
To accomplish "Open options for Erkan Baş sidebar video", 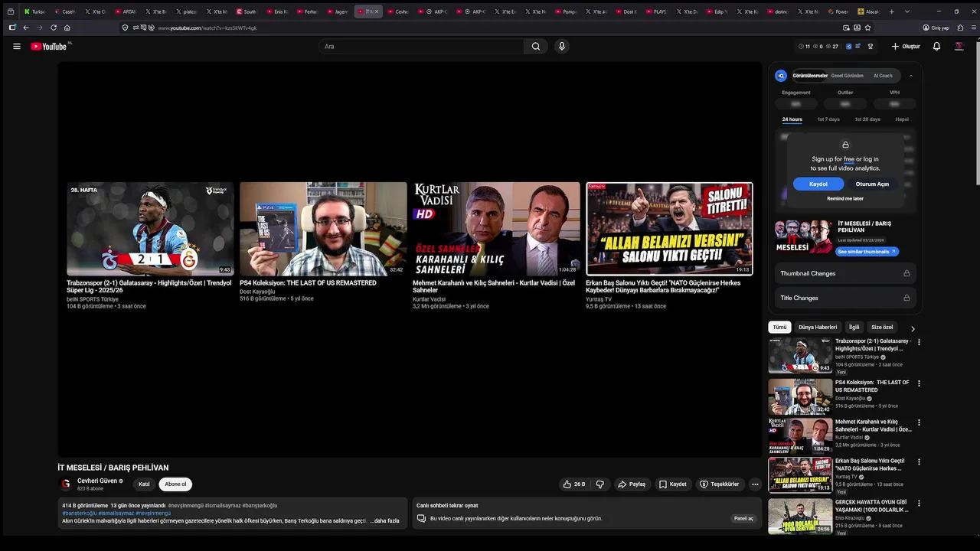I will (x=919, y=461).
